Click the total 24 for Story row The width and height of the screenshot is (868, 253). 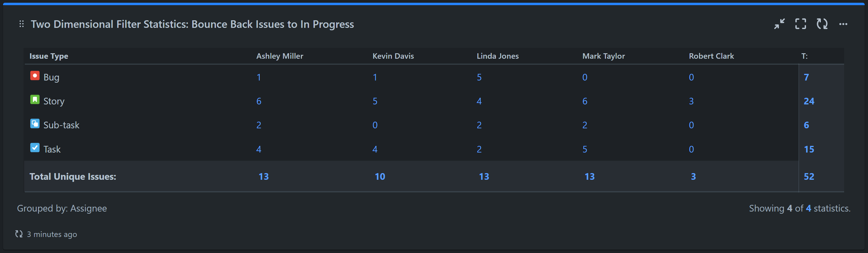[x=809, y=100]
